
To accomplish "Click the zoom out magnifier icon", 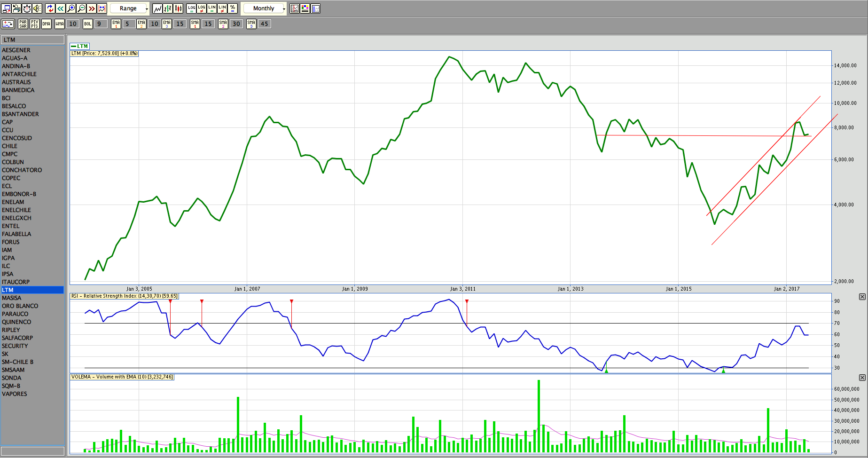I will 81,8.
